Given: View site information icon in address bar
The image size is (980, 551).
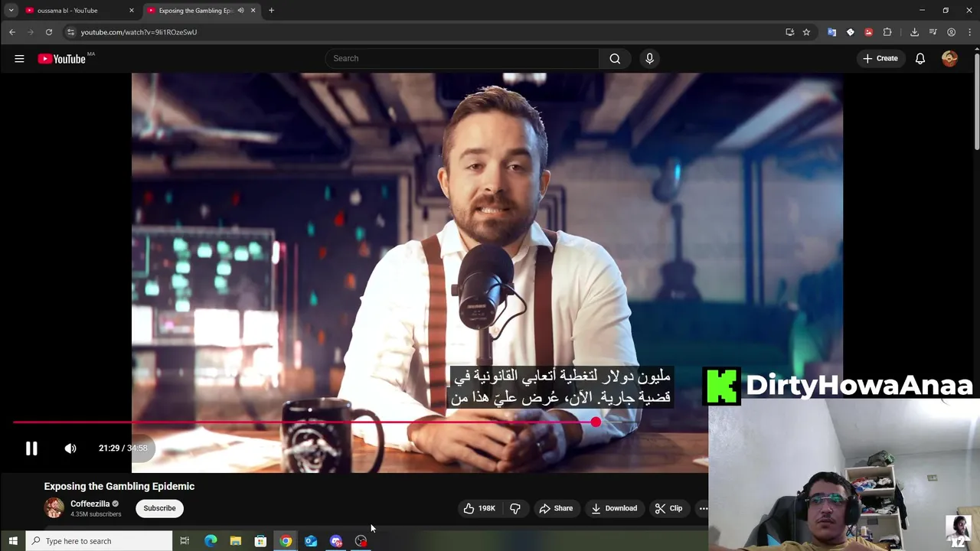Looking at the screenshot, I should tap(70, 32).
